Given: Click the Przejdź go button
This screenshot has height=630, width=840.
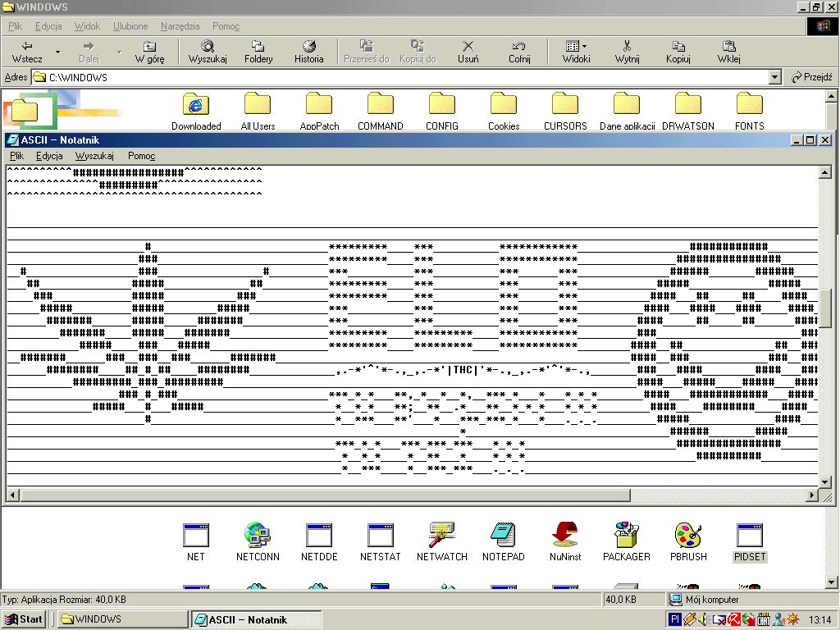Looking at the screenshot, I should pos(812,78).
